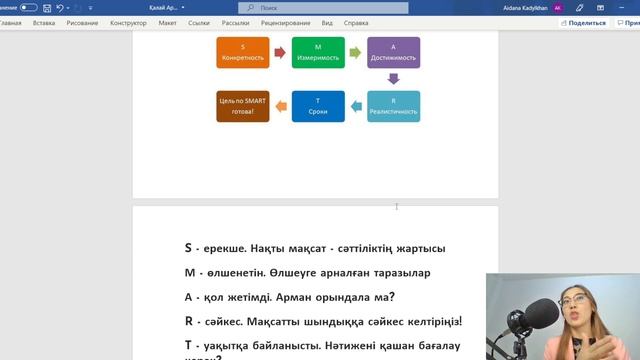Viewport: 640px width, 360px height.
Task: Select the purple down arrow below Достижимость
Action: (393, 79)
